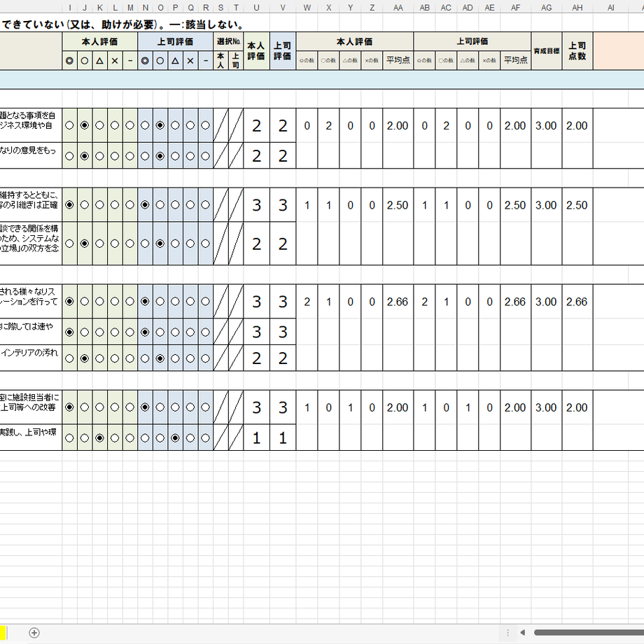Click the 上司点数 header cell
Screen dimensions: 644x644
(577, 51)
